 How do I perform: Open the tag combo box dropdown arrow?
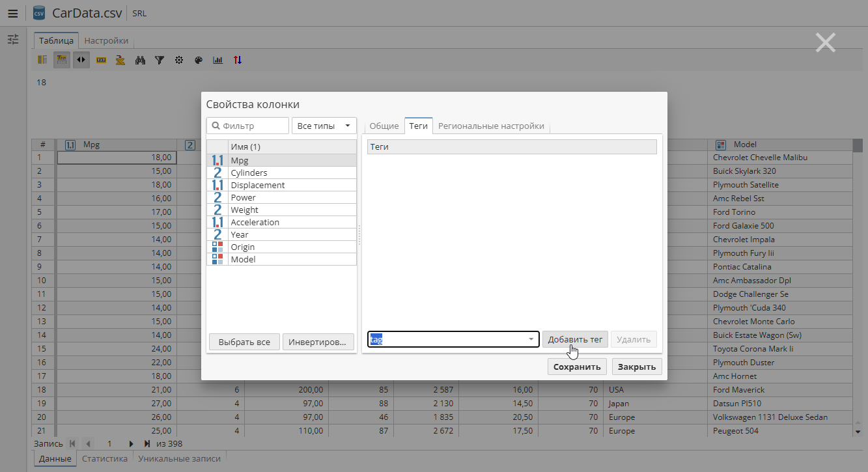pos(531,339)
